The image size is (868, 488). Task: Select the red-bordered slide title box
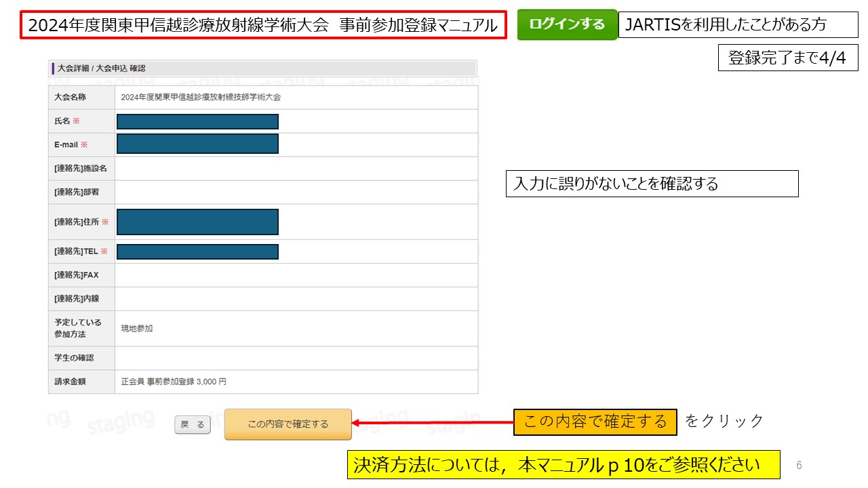pyautogui.click(x=263, y=26)
